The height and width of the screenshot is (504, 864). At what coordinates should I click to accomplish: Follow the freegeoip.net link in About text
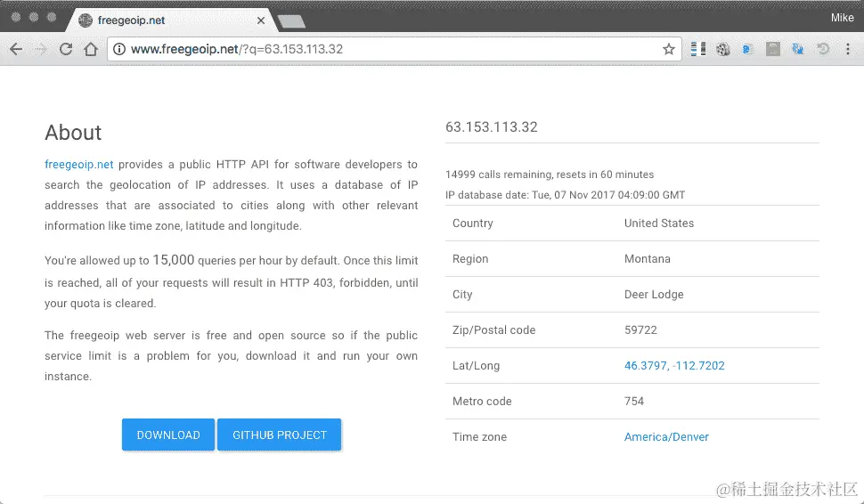pos(78,164)
